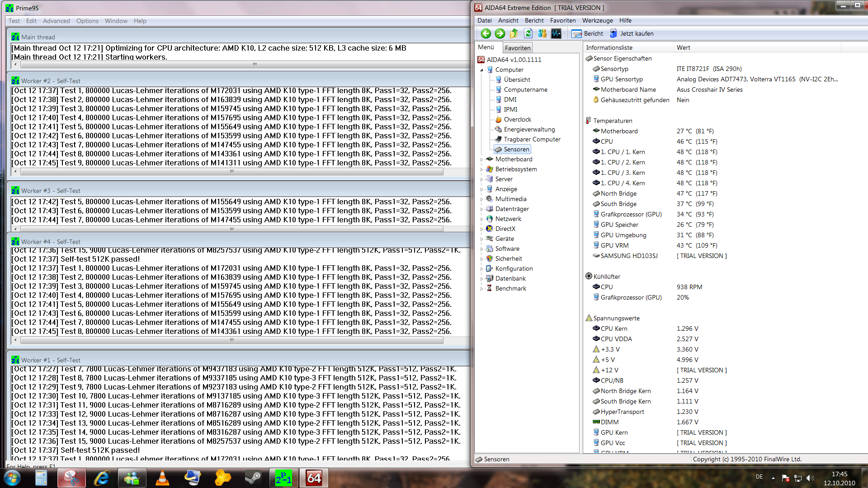Click the Bericht report toolbar button
Screen dimensions: 868x488
(587, 33)
